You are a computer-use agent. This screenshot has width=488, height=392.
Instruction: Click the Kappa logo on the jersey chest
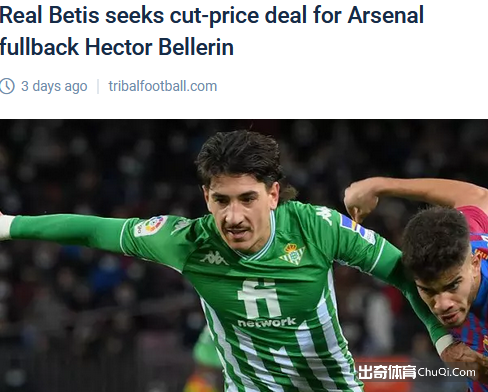tap(214, 258)
